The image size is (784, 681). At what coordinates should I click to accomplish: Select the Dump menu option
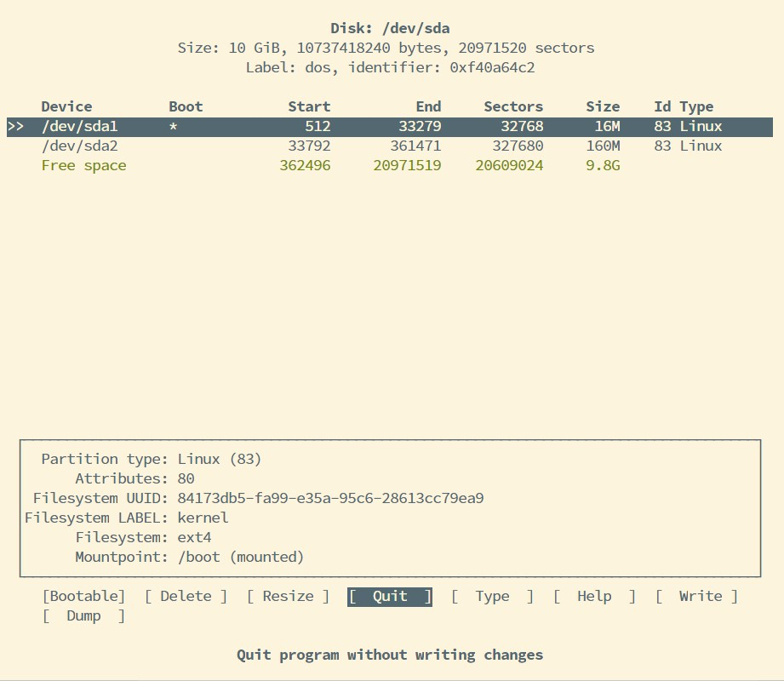tap(83, 616)
